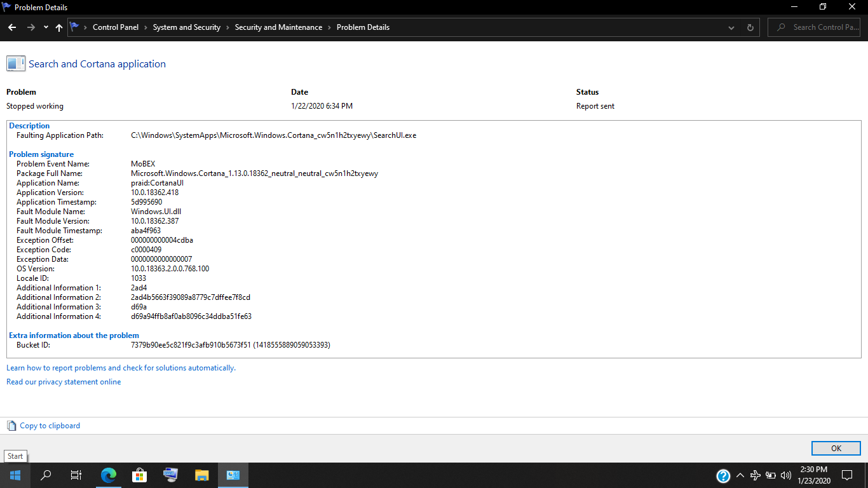Click Application Version 10.0.18362.418
Screen dimensions: 868x488
point(154,193)
